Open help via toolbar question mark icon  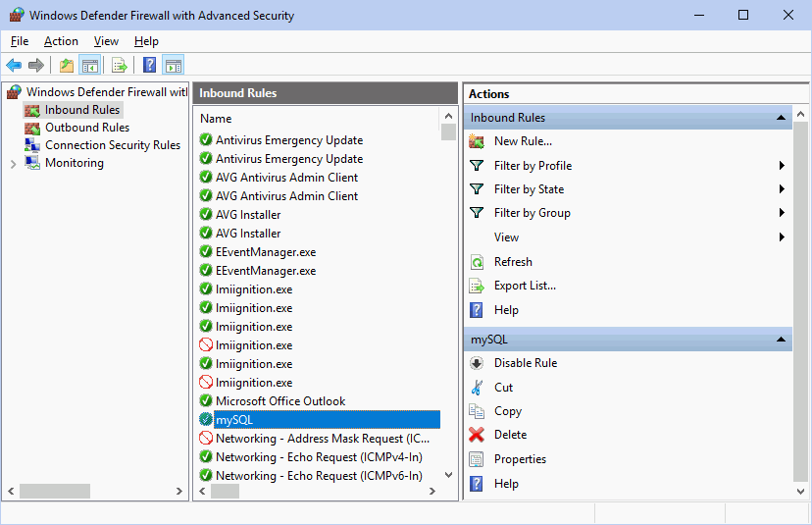(x=150, y=65)
